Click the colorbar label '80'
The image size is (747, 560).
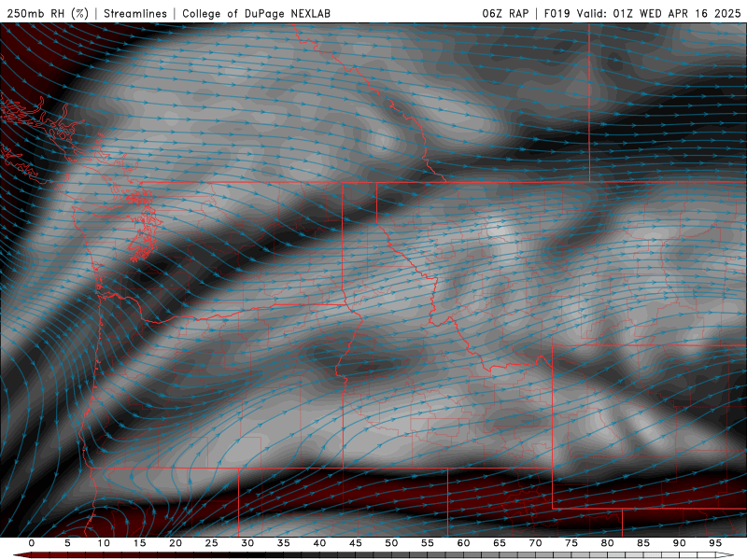[608, 543]
